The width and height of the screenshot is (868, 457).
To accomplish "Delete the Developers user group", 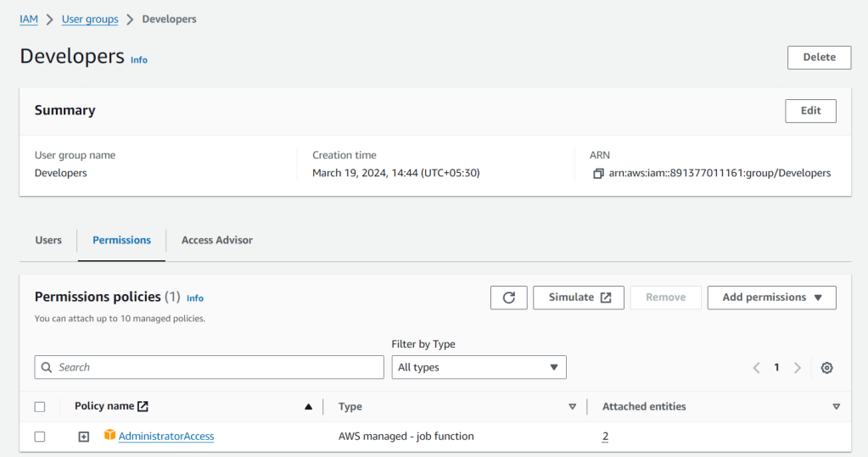I will (820, 58).
